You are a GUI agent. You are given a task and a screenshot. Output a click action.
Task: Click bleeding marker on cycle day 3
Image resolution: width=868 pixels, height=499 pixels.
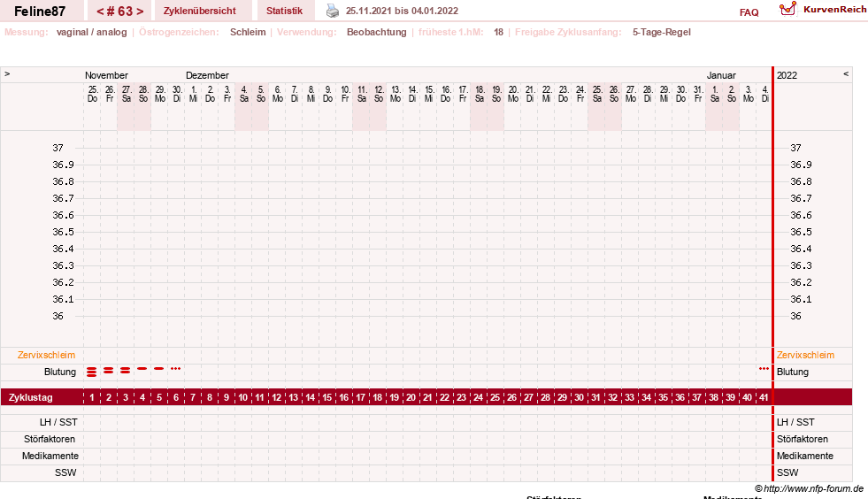pos(126,370)
